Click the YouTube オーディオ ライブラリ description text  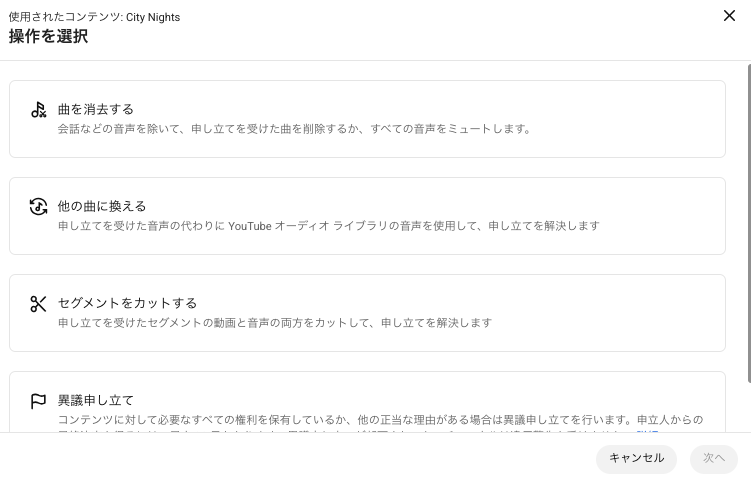(329, 226)
